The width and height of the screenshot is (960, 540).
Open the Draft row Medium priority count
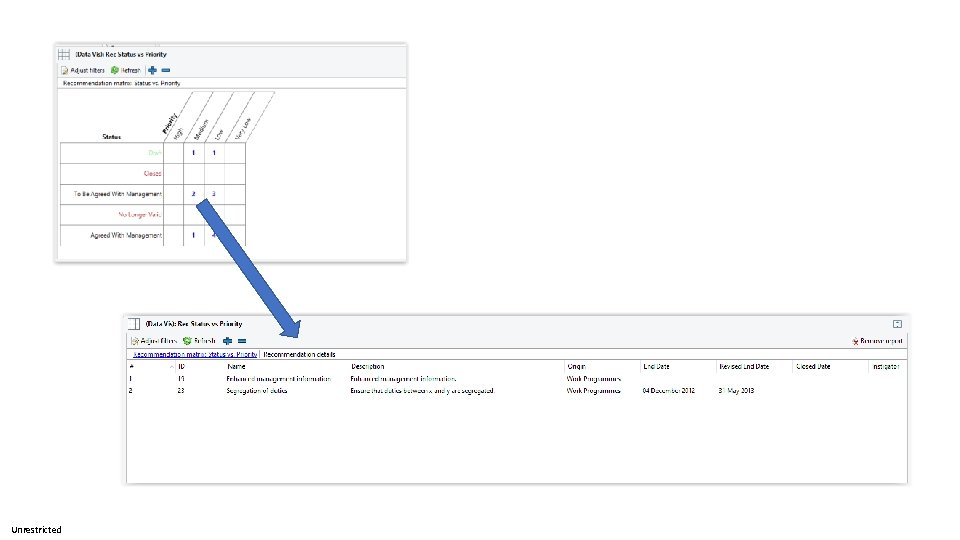point(193,153)
